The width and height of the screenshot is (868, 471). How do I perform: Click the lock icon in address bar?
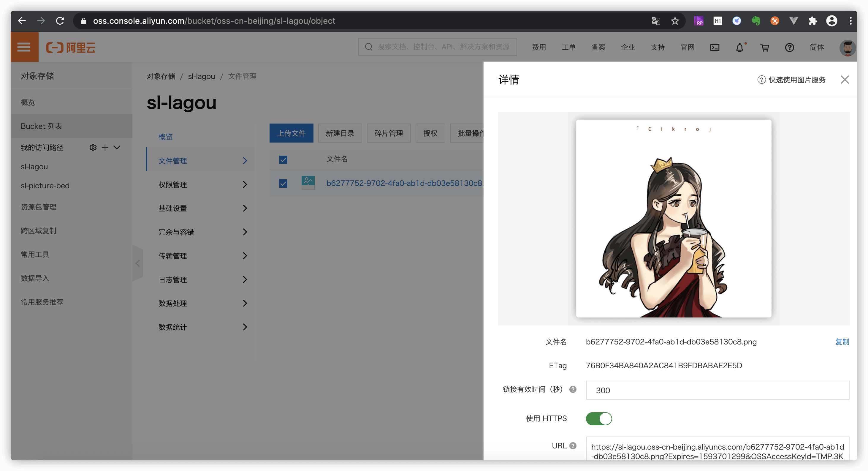pyautogui.click(x=84, y=21)
